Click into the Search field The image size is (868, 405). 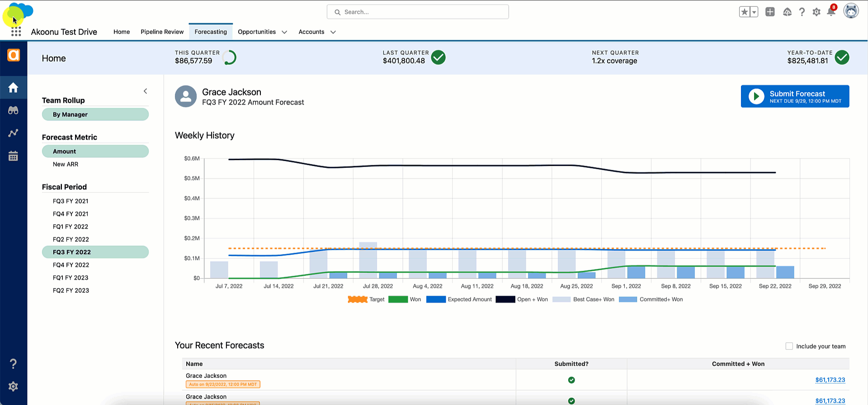pos(418,12)
